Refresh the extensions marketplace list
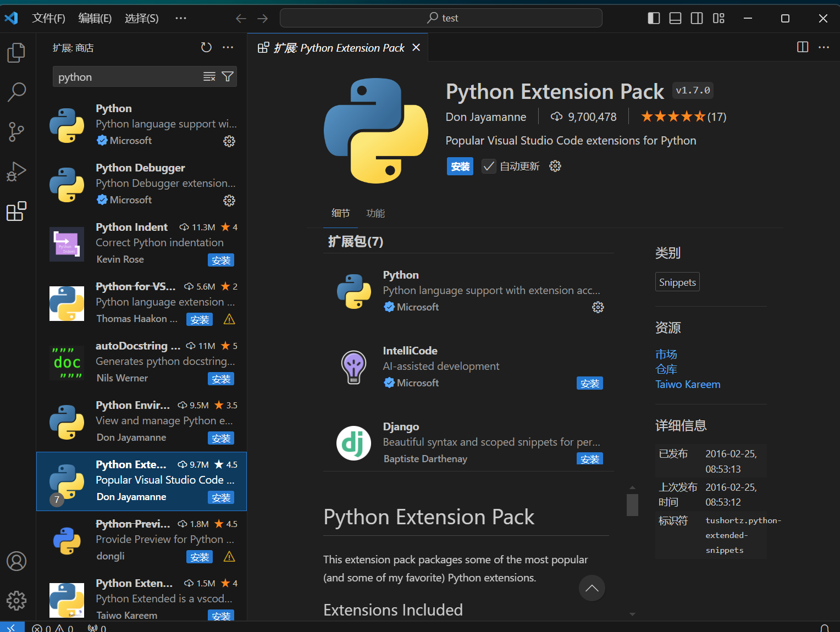Viewport: 840px width, 632px height. (x=206, y=48)
